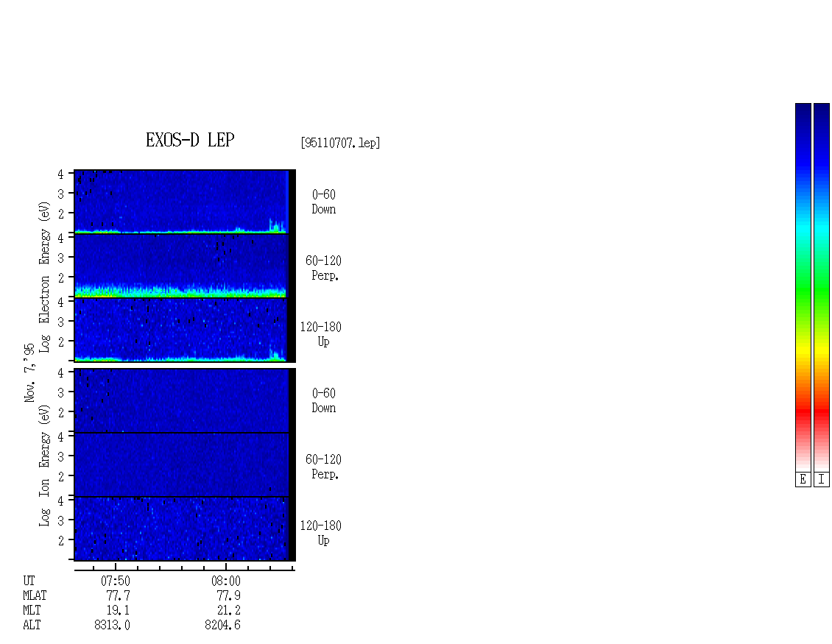832x644 pixels.
Task: Click the MLAT row label
Action: (35, 596)
